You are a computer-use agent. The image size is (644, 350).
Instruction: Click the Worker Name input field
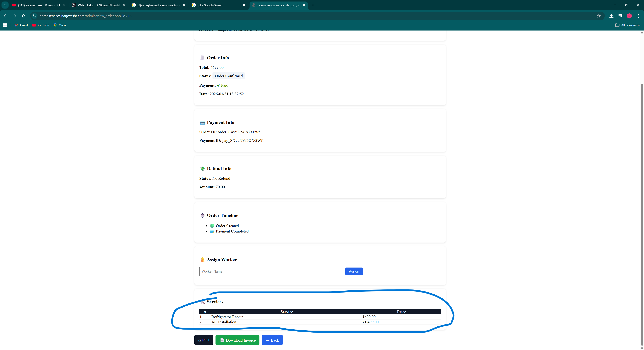[272, 271]
